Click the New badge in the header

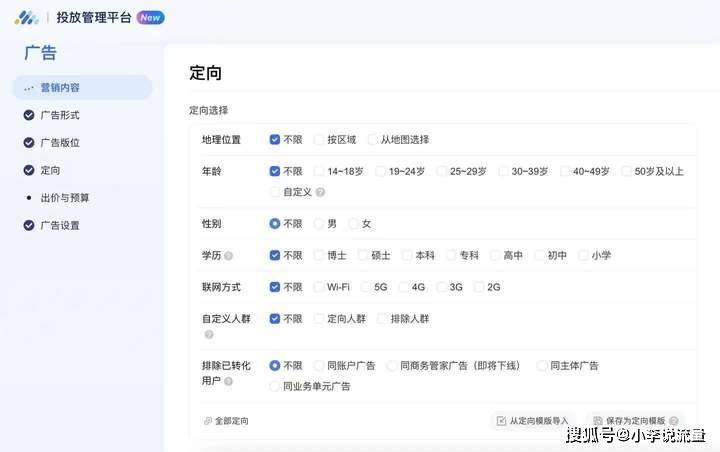click(x=150, y=18)
